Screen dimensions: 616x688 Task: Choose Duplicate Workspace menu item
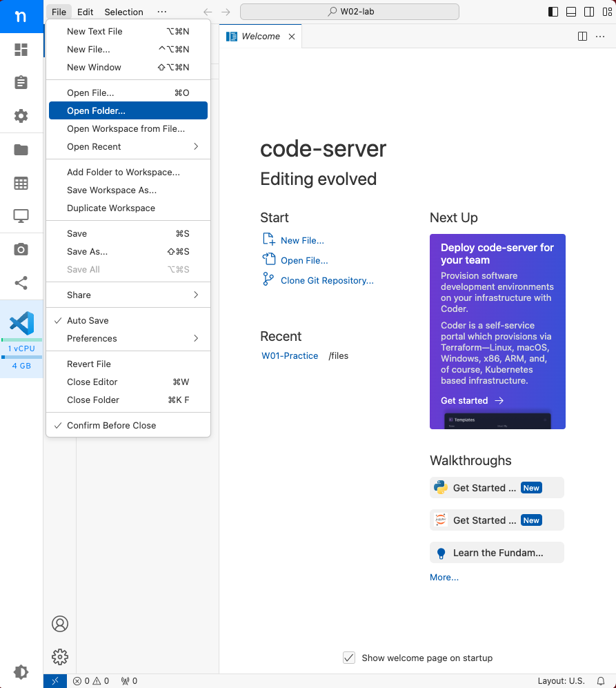(x=128, y=208)
